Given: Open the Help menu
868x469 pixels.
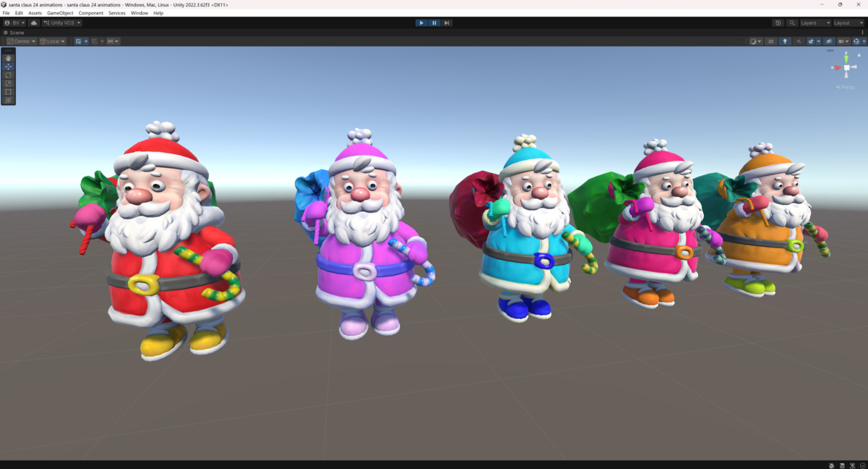Looking at the screenshot, I should pos(158,13).
